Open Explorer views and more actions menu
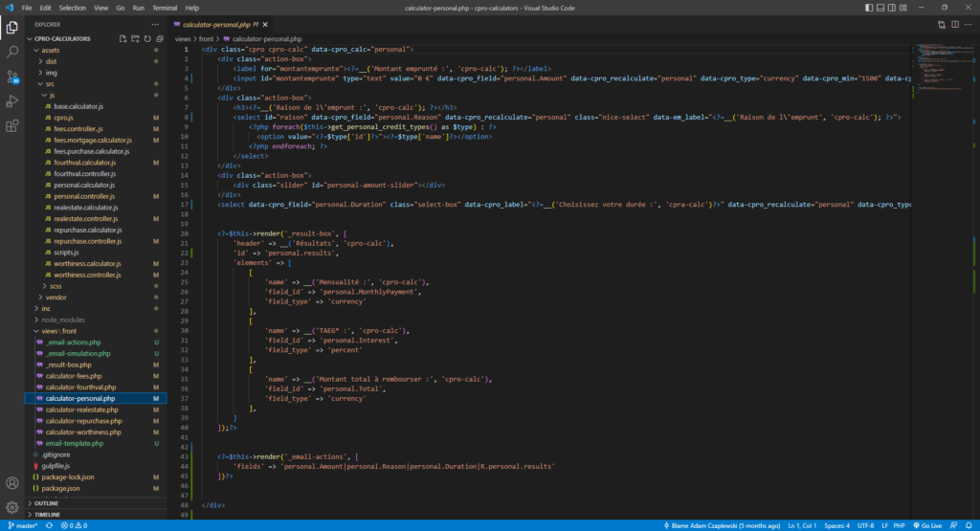The width and height of the screenshot is (980, 531). (155, 24)
